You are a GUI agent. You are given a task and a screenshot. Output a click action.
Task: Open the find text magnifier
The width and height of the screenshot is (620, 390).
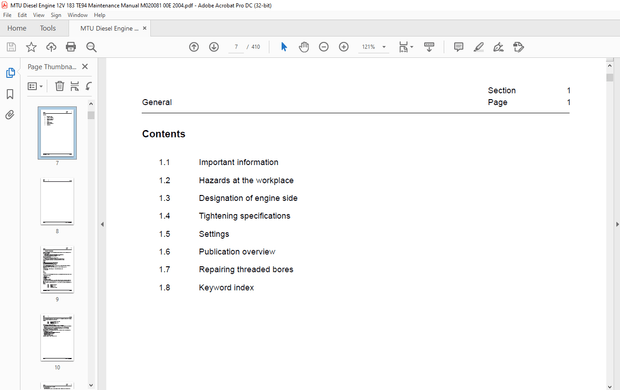[x=91, y=47]
